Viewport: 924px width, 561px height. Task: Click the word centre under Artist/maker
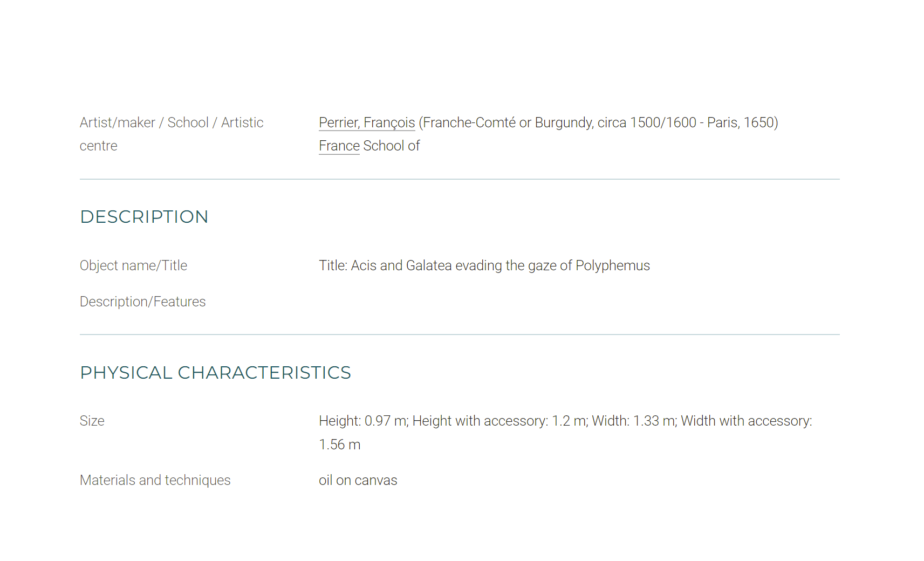(x=98, y=146)
